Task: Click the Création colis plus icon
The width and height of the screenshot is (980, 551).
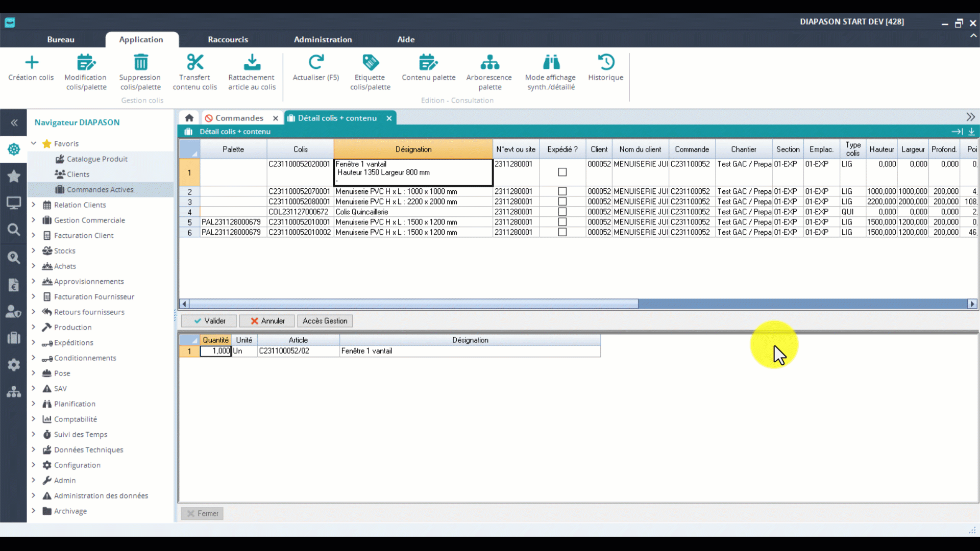Action: point(32,63)
